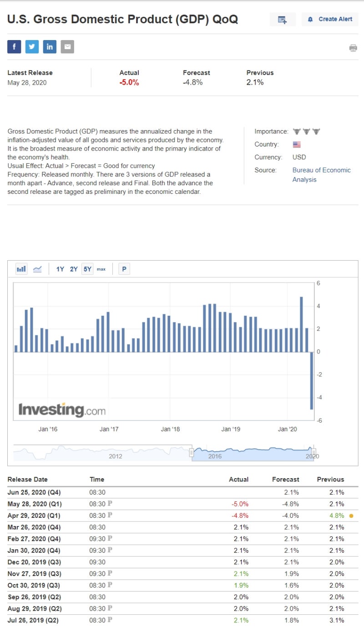
Task: Share the page on LinkedIn
Action: coord(50,47)
